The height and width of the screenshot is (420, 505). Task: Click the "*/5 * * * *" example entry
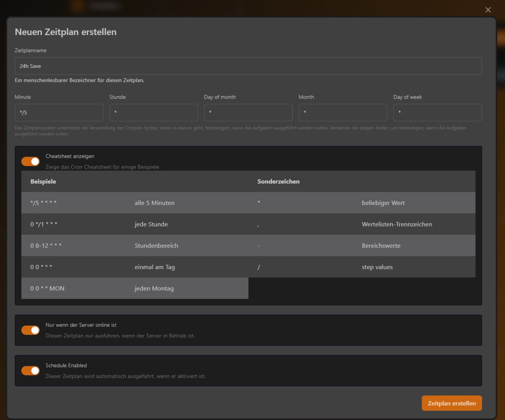click(44, 203)
